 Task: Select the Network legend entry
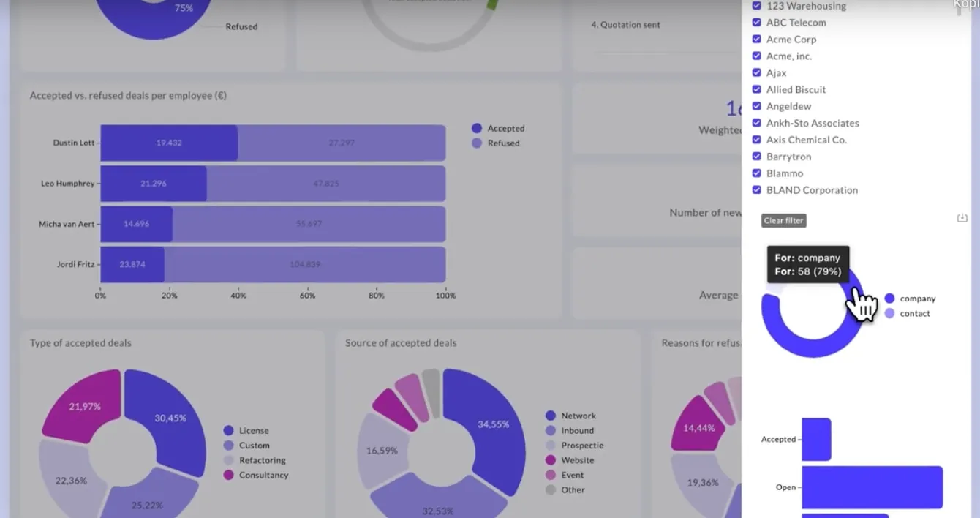(570, 416)
